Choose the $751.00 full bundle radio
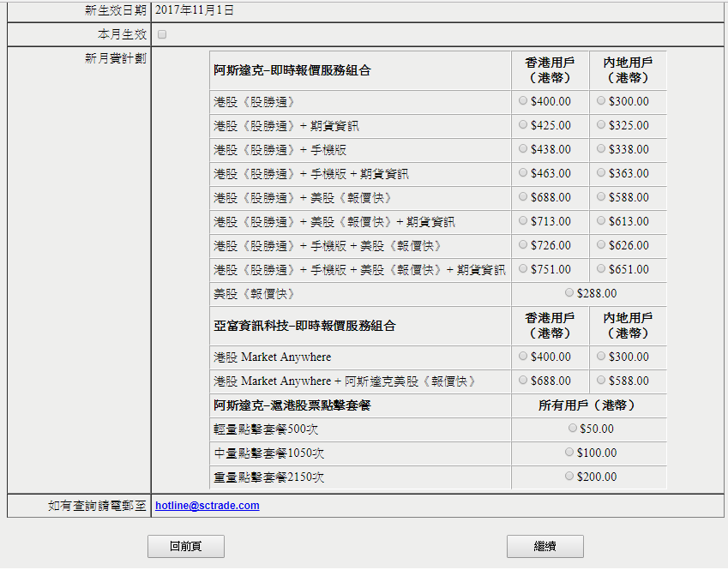The image size is (728, 570). pos(523,269)
